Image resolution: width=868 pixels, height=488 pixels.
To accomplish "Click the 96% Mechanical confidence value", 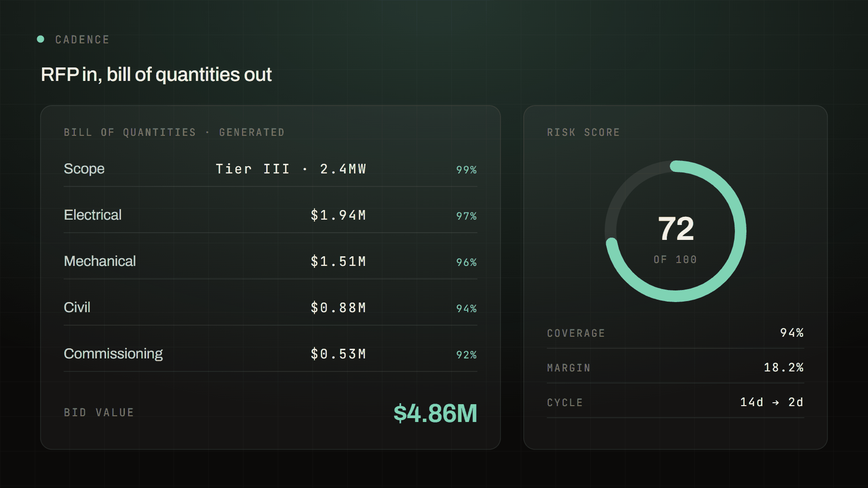I will pyautogui.click(x=466, y=262).
